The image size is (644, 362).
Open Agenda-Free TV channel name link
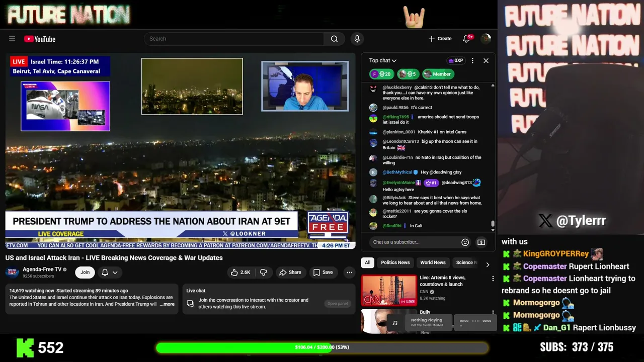[x=42, y=269]
